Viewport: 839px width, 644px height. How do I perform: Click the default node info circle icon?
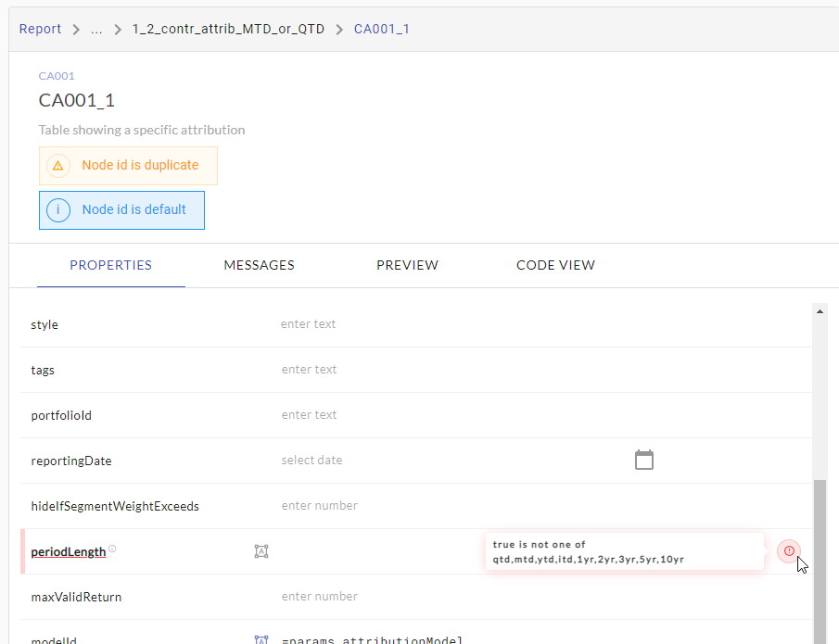(x=58, y=210)
